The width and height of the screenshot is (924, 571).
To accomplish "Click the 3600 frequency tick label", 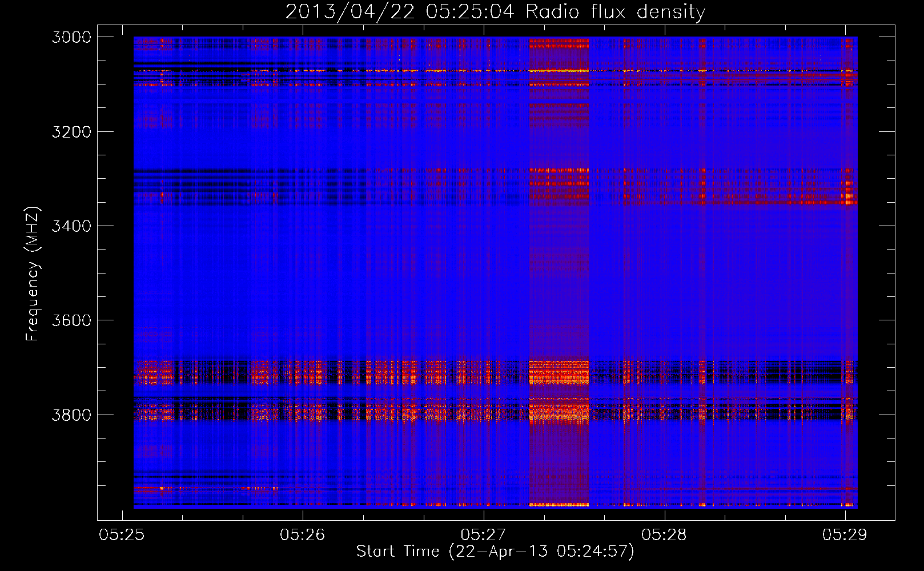I will [71, 320].
